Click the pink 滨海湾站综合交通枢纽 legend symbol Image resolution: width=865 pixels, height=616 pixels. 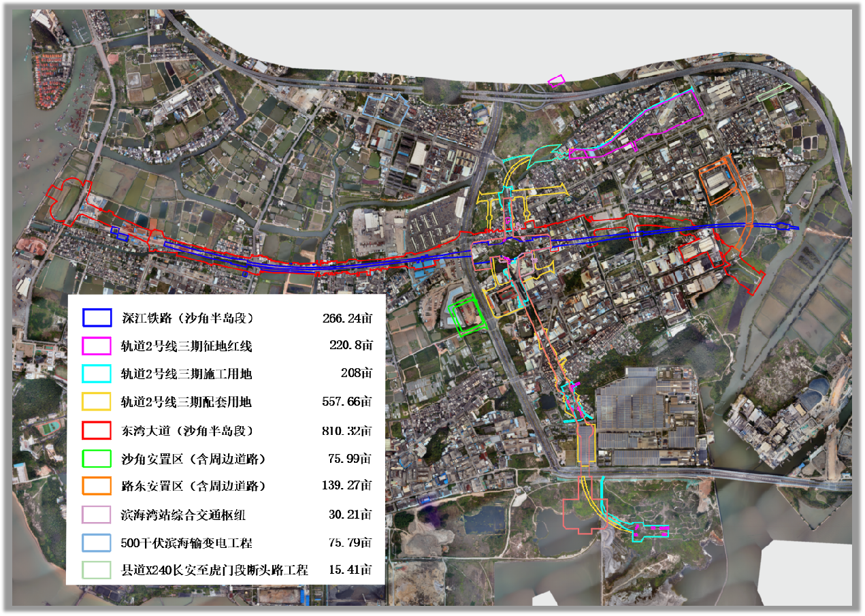point(96,515)
